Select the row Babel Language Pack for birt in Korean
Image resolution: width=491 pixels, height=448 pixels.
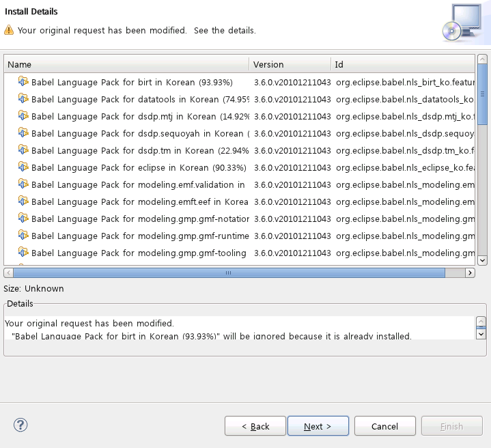point(240,82)
